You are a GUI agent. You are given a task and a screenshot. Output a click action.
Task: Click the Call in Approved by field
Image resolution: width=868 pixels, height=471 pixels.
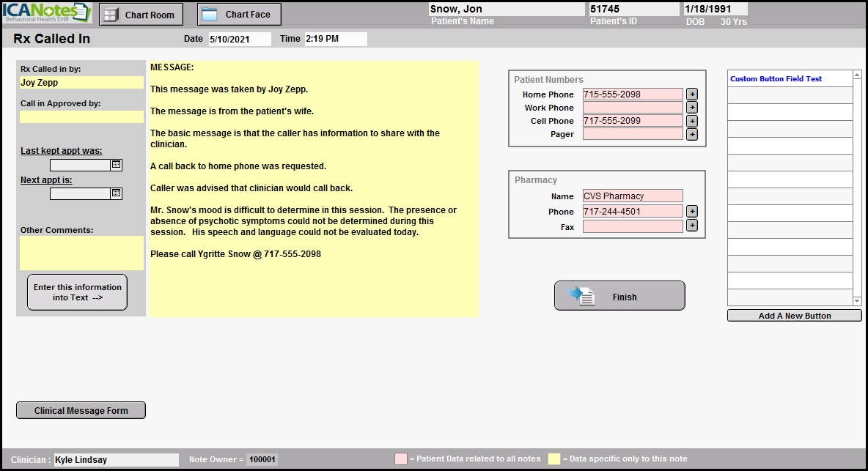click(x=81, y=116)
